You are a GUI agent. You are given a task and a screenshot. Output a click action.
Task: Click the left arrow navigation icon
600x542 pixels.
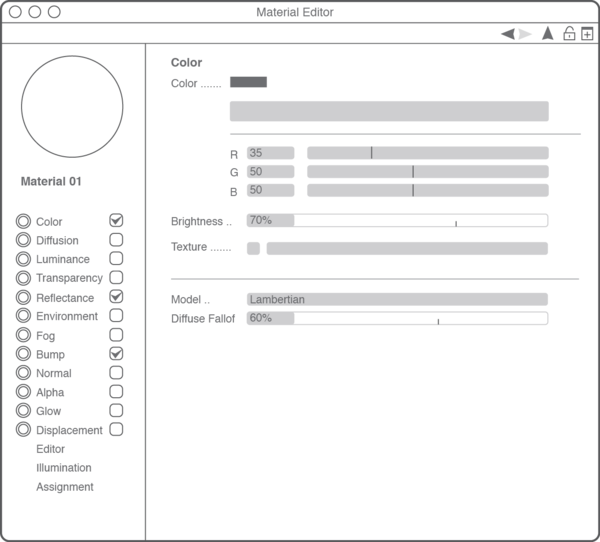(507, 34)
